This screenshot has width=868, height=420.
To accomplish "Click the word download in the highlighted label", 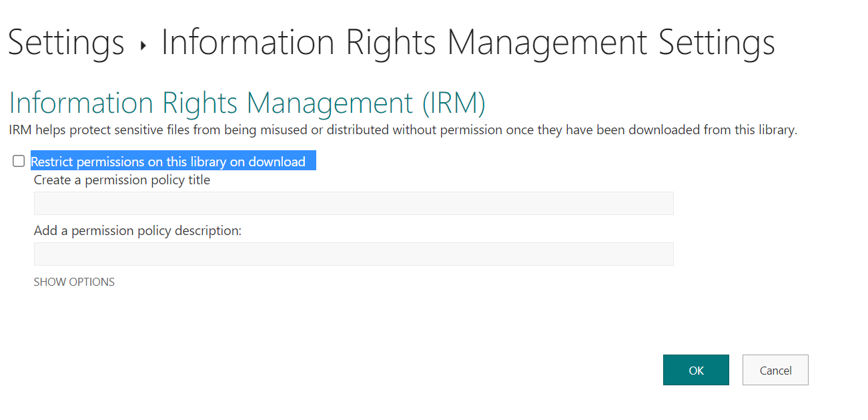I will (277, 162).
